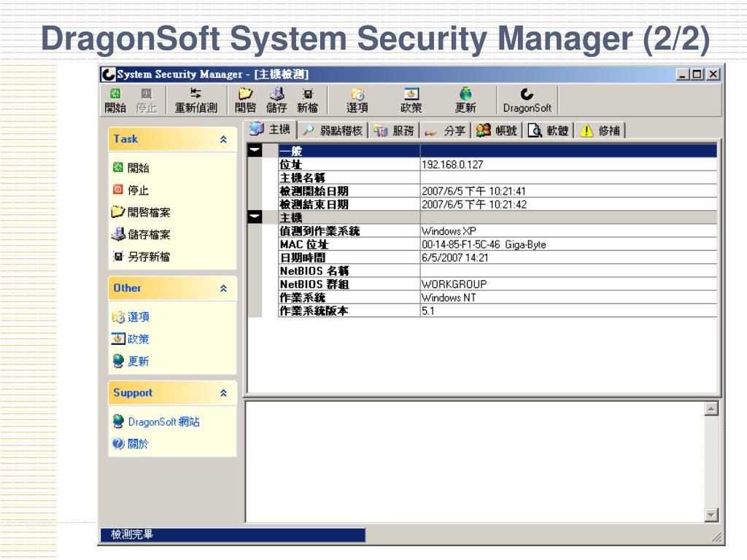Click the WORKGROUP value cell
Screen dimensions: 747x560
[x=568, y=284]
